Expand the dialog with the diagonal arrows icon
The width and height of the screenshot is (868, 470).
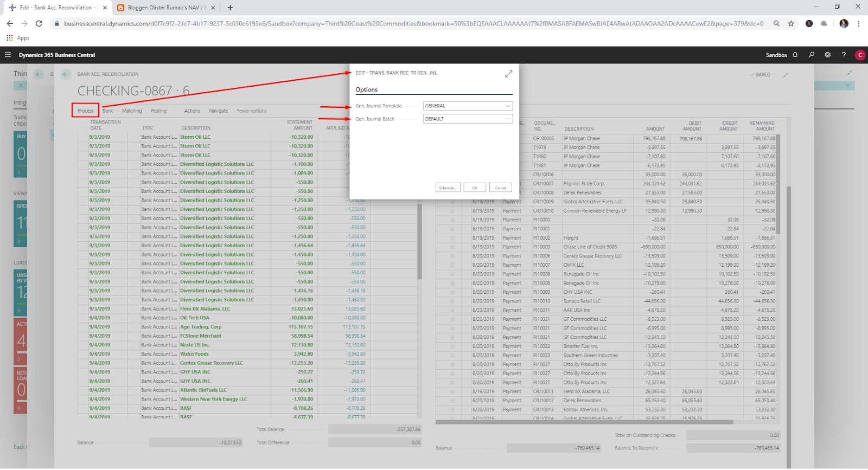point(508,74)
